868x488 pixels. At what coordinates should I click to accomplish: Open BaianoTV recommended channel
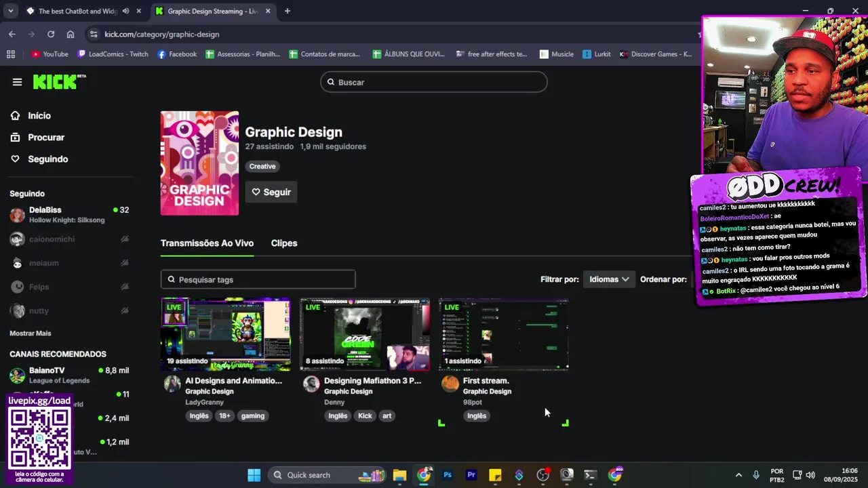(68, 375)
